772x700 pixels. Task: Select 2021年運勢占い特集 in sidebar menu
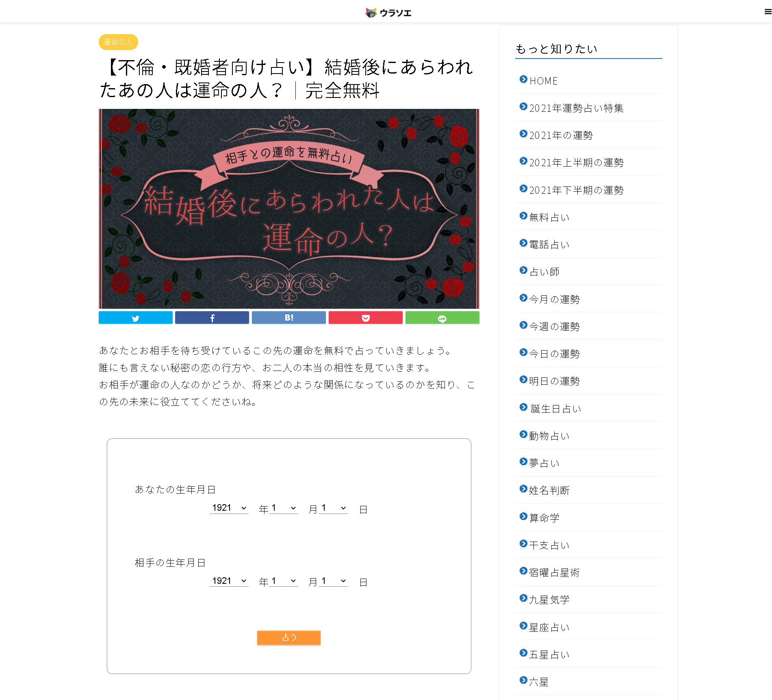pos(576,108)
